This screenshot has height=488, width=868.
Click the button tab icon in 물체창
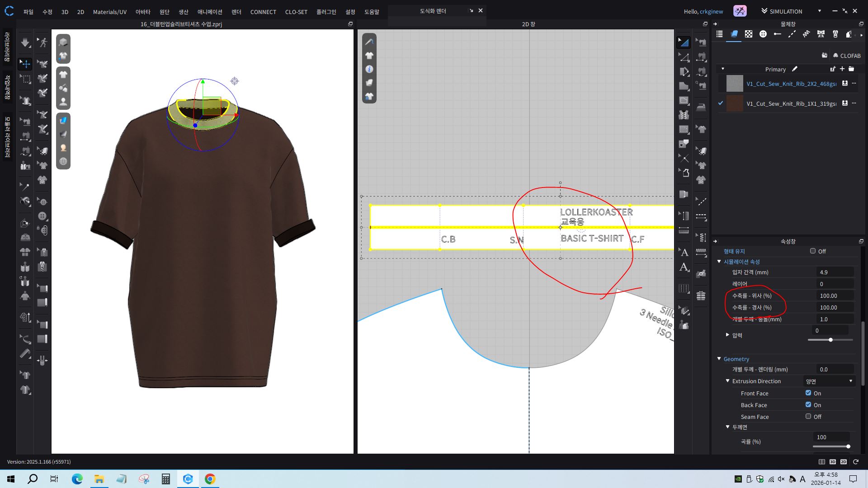pyautogui.click(x=763, y=34)
